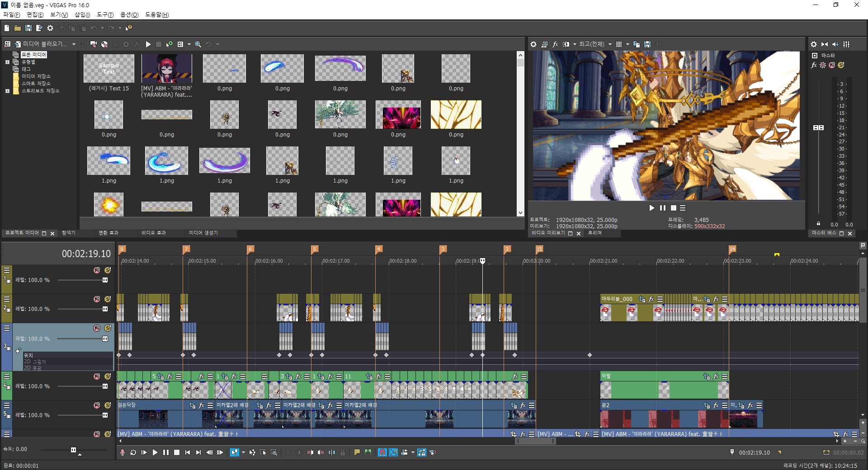Screen dimensions: 868x470
Task: Insert a marker on the timeline
Action: [x=357, y=452]
